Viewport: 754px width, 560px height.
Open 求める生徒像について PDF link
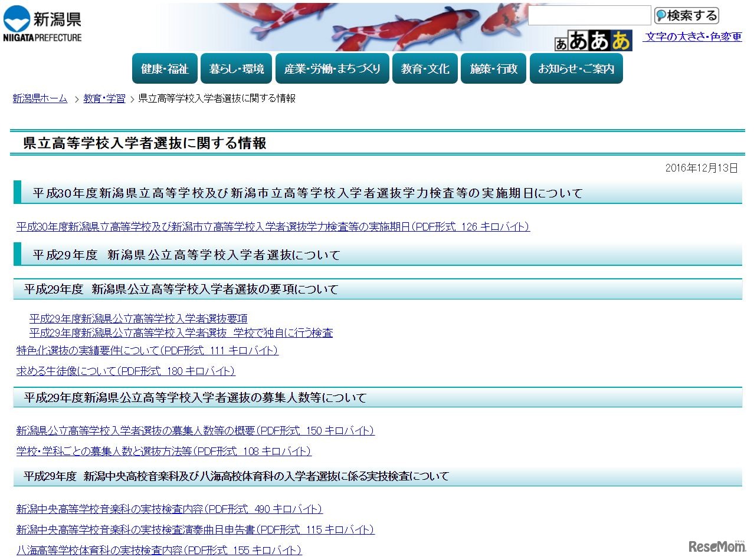click(x=125, y=371)
